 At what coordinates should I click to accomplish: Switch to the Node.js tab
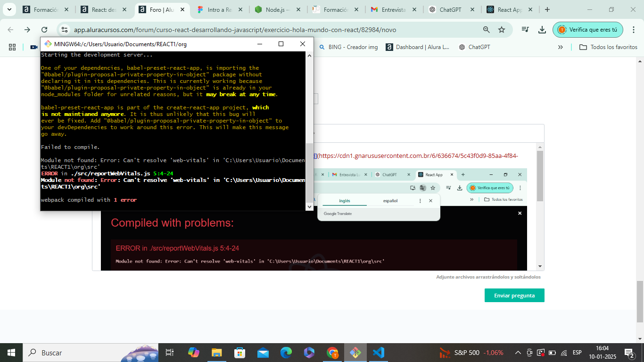click(x=278, y=9)
